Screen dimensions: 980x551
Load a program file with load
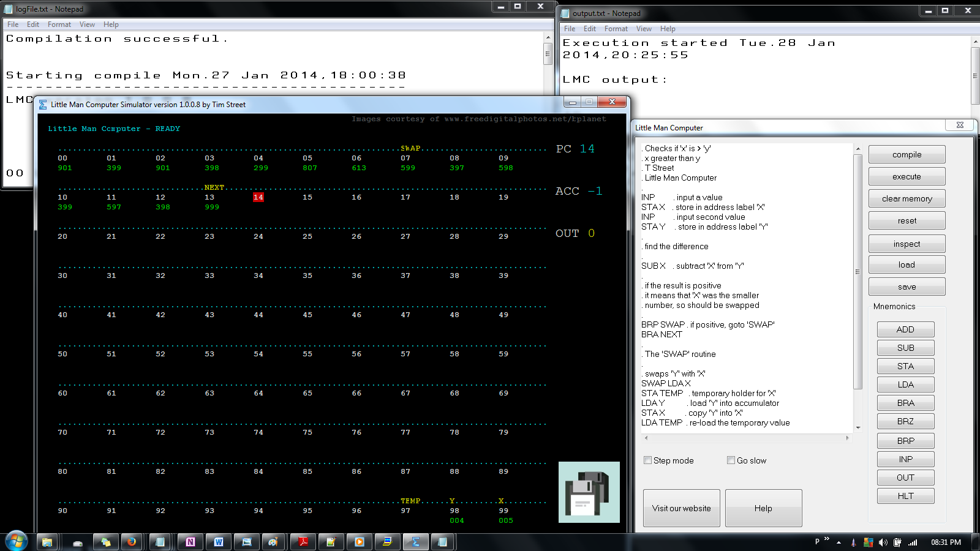(x=907, y=264)
